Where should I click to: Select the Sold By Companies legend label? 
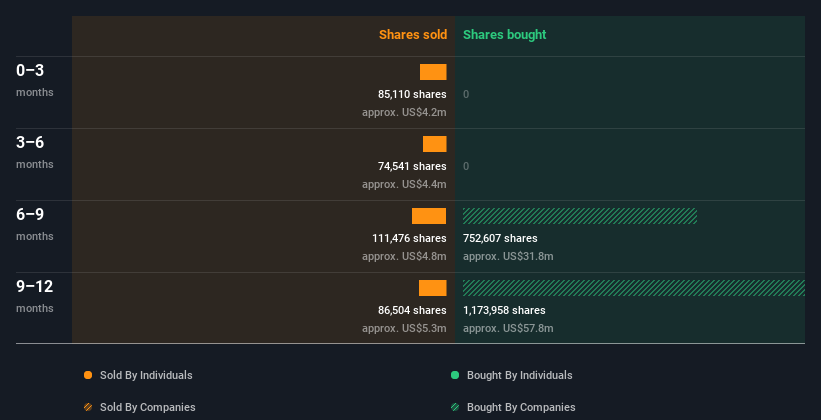[x=148, y=407]
